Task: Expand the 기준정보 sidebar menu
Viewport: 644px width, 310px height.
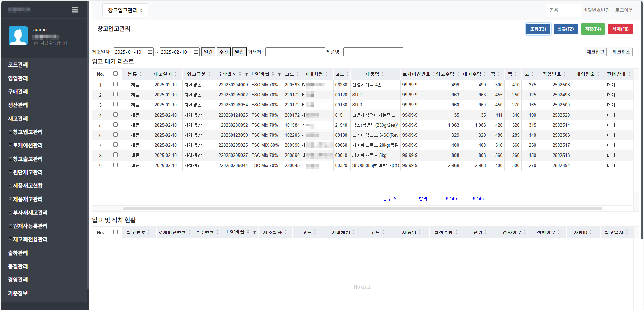Action: click(18, 293)
